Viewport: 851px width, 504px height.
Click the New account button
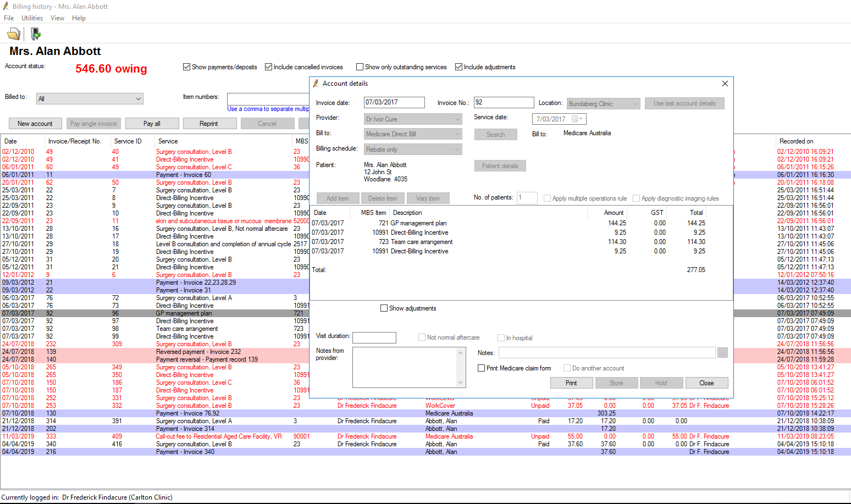click(35, 123)
